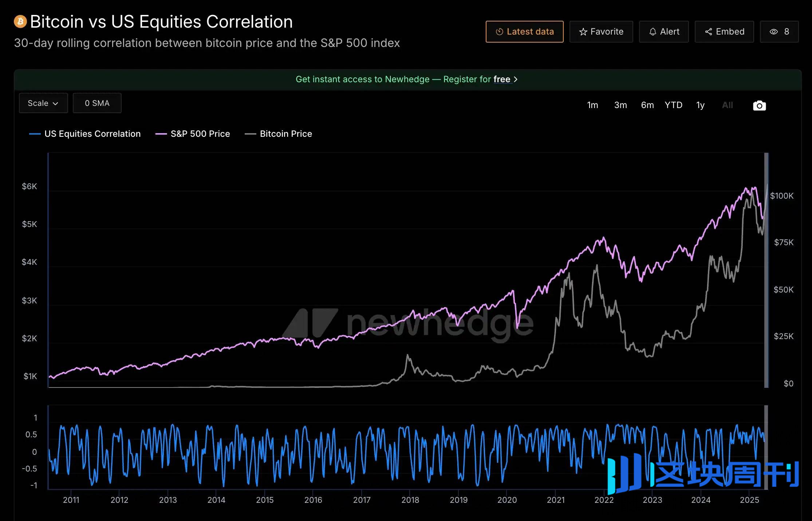The image size is (812, 521).
Task: Toggle US Equities Correlation legend series
Action: (x=92, y=134)
